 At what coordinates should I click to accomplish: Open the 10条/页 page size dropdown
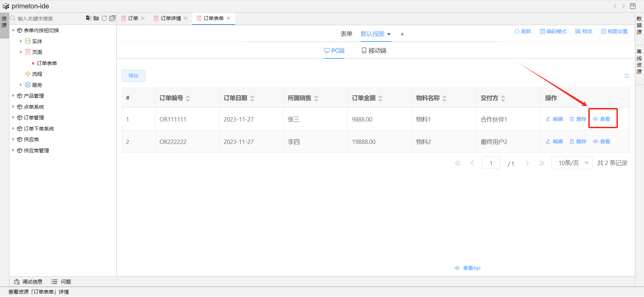coord(572,163)
